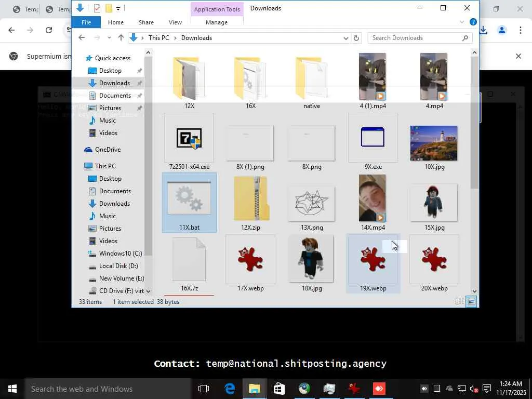The width and height of the screenshot is (532, 399).
Task: Open the address bar history dropdown
Action: (346, 38)
